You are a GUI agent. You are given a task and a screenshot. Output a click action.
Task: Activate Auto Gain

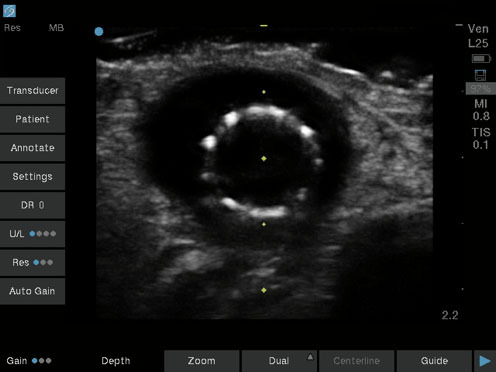click(32, 291)
